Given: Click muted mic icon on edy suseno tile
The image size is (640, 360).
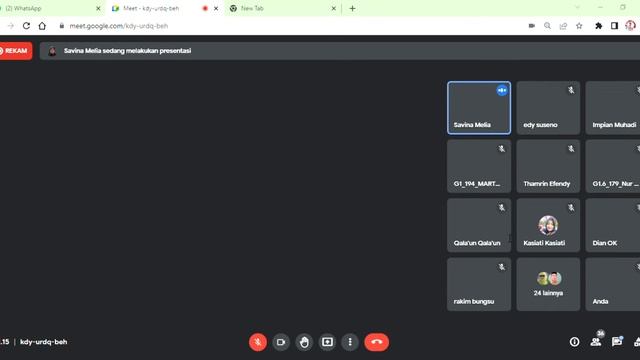Looking at the screenshot, I should click(x=571, y=90).
